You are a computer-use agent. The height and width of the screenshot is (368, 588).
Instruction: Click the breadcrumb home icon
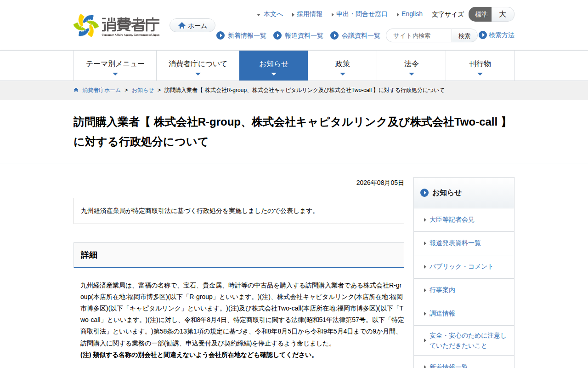pyautogui.click(x=76, y=90)
